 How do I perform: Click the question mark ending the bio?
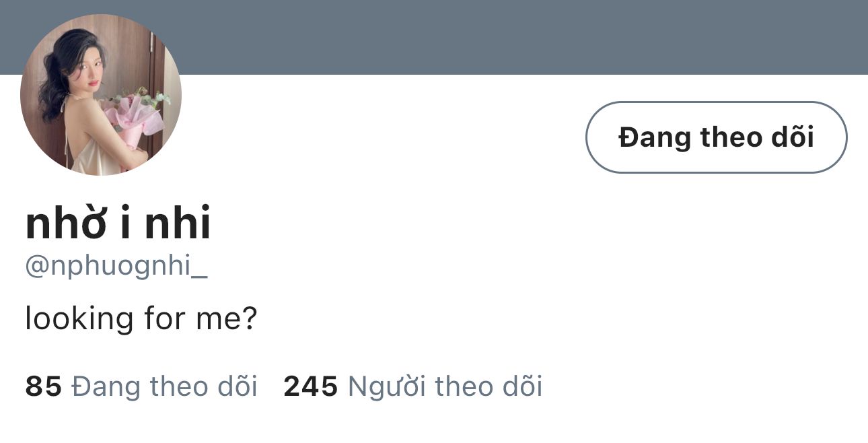coord(250,318)
